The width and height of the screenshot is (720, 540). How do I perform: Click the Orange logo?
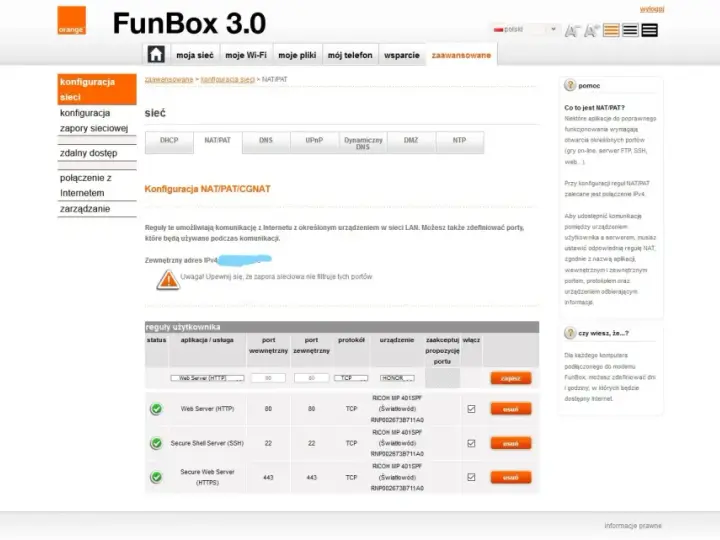[71, 20]
